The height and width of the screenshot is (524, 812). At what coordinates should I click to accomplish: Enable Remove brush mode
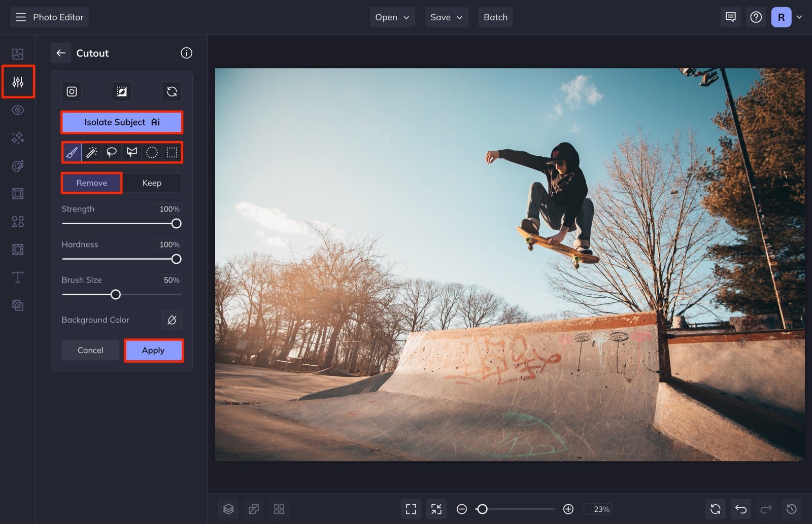(91, 183)
